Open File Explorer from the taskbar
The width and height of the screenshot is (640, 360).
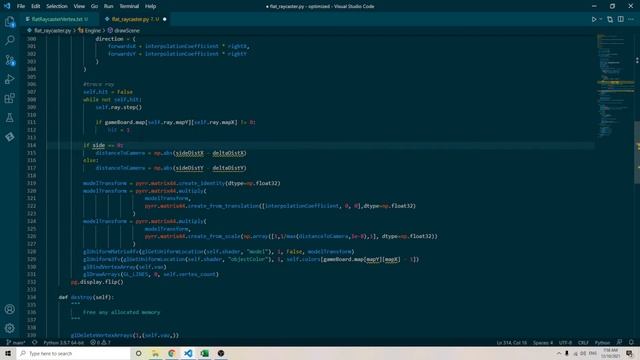155,353
